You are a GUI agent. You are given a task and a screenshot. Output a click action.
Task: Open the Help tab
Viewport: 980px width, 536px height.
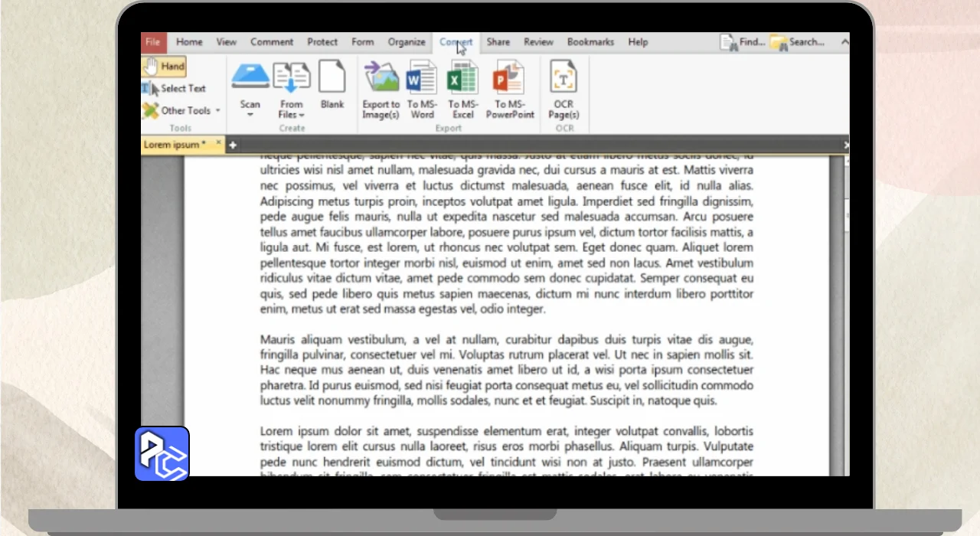(638, 42)
